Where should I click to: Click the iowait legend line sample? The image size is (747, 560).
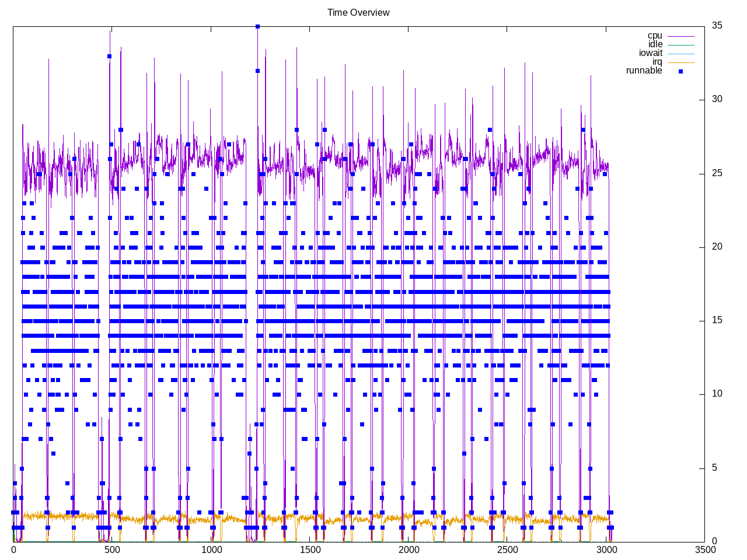tap(680, 54)
